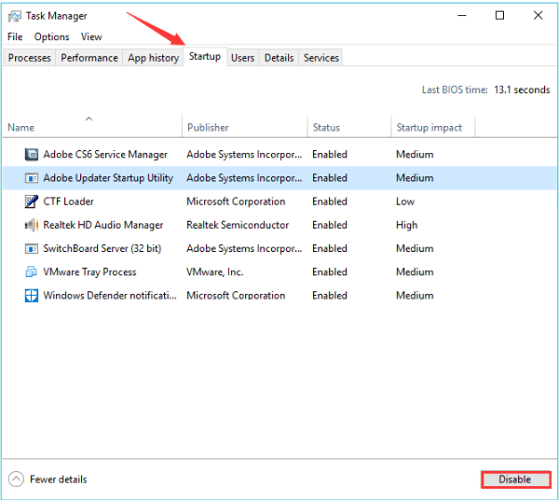Click the Windows Defender shield icon

point(31,295)
